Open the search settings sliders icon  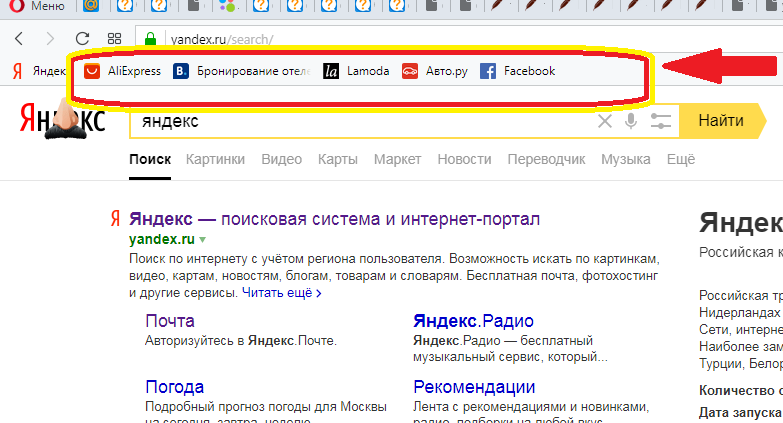(x=660, y=121)
